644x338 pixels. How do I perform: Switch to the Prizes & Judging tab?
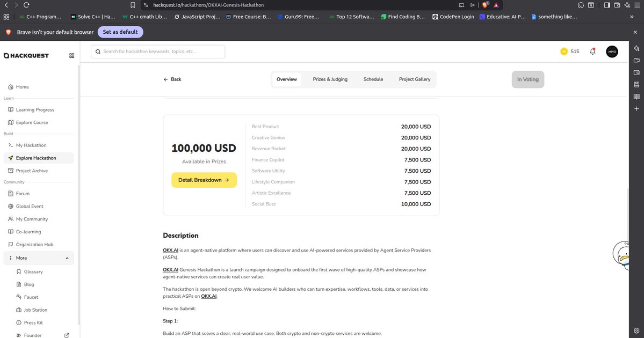330,79
